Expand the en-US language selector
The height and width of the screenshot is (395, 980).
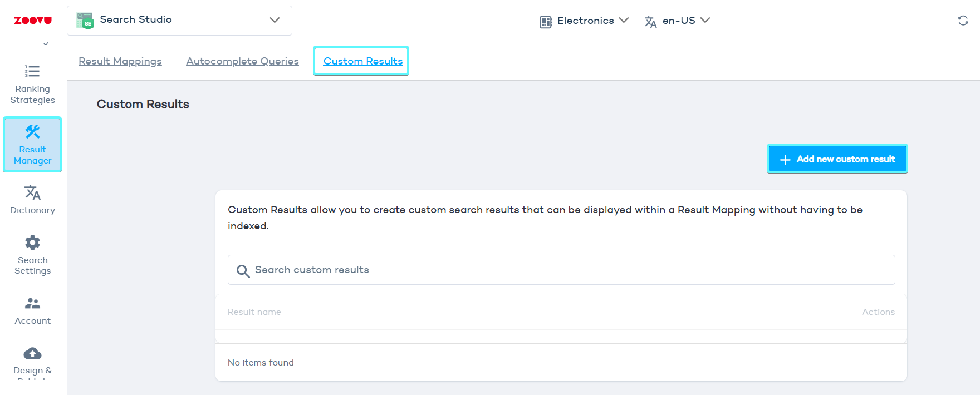677,21
